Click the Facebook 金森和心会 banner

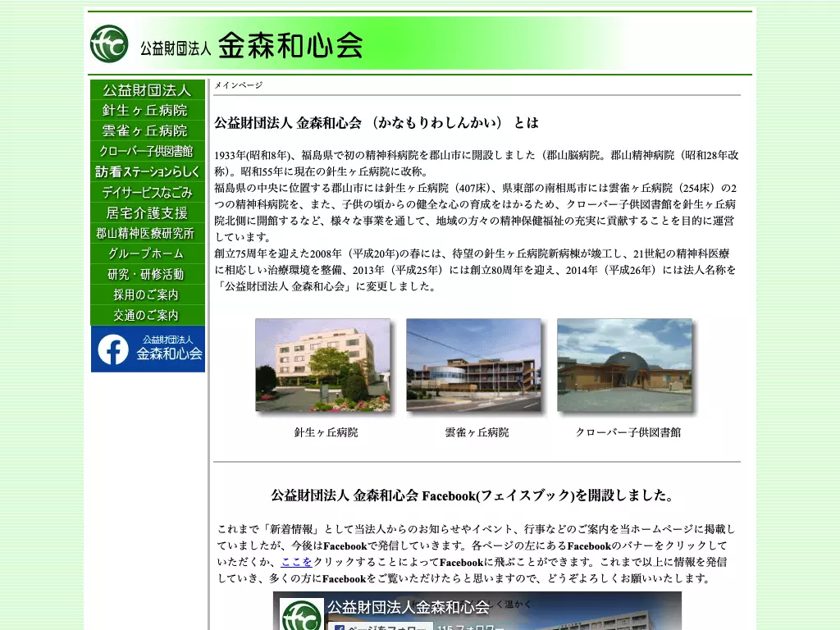coord(148,349)
